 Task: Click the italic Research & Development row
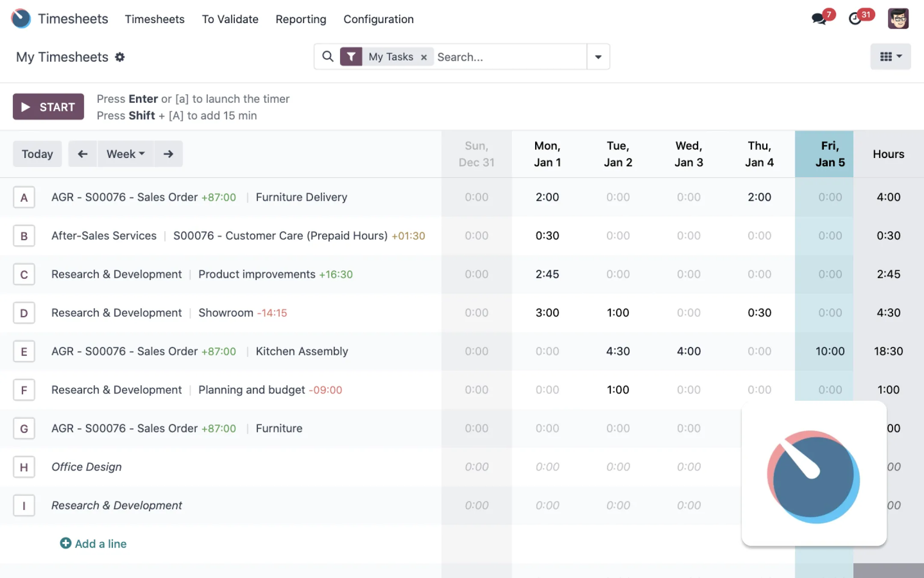pyautogui.click(x=116, y=505)
